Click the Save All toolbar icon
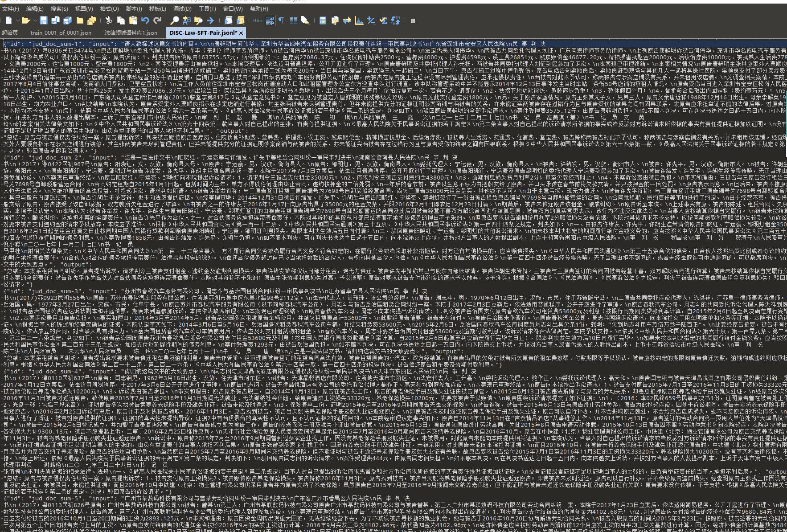Image resolution: width=787 pixels, height=532 pixels. 67,20
